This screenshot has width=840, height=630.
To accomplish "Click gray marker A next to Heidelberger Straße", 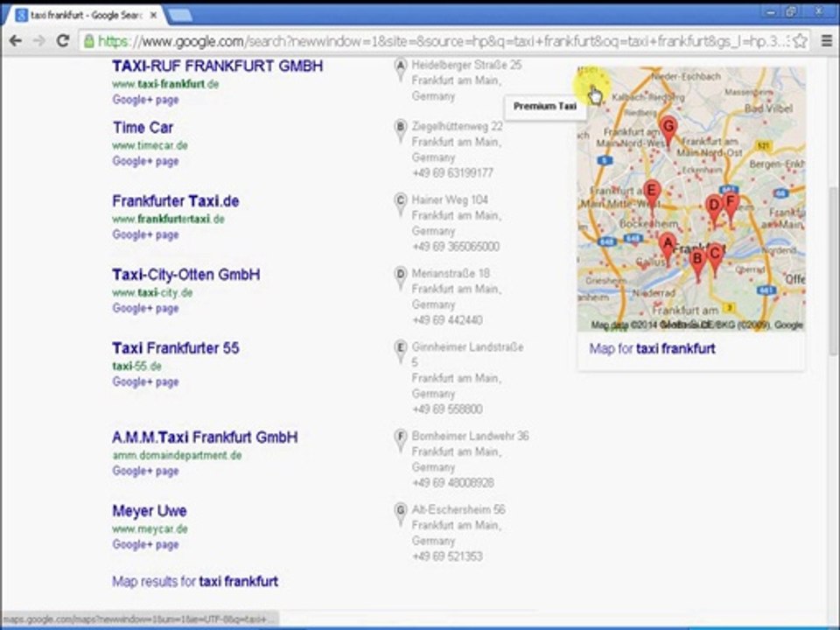I will (400, 69).
